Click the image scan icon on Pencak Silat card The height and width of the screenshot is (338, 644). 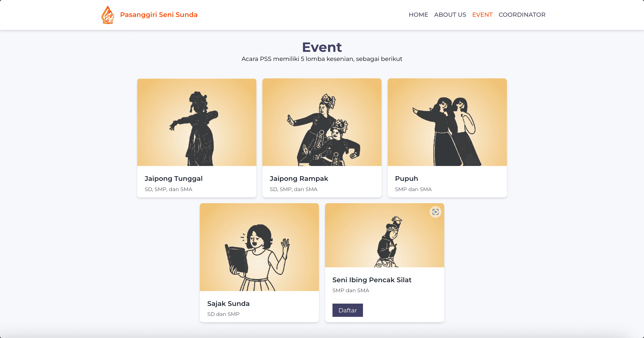[435, 212]
